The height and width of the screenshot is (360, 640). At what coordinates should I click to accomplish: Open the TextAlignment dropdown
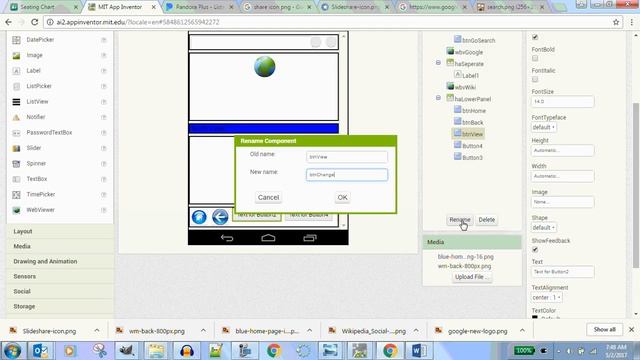(x=547, y=298)
